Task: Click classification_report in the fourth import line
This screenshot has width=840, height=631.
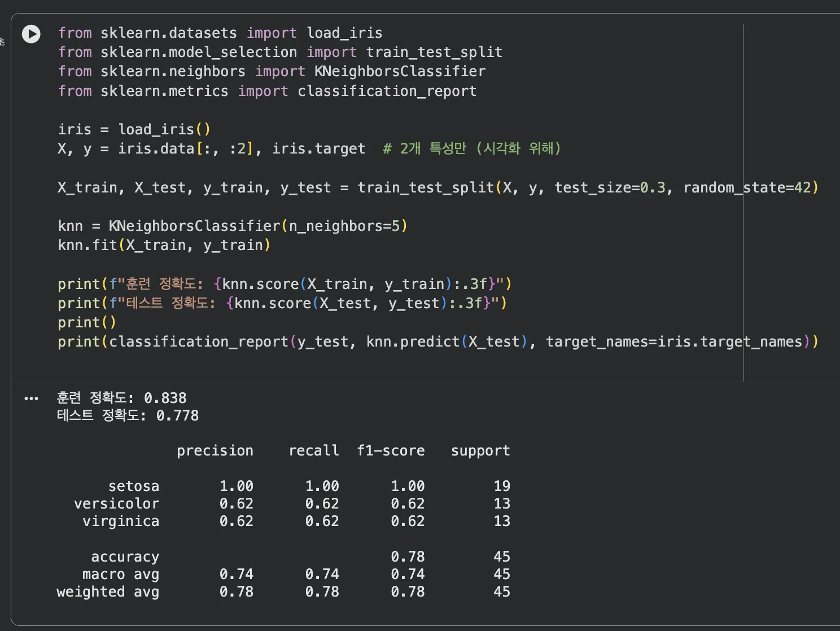Action: [x=387, y=91]
